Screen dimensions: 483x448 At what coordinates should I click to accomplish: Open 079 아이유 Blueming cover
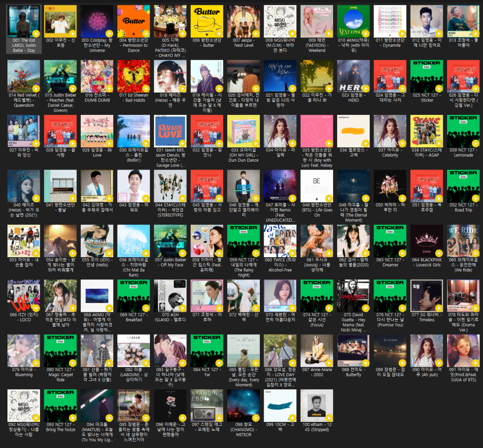point(24,351)
